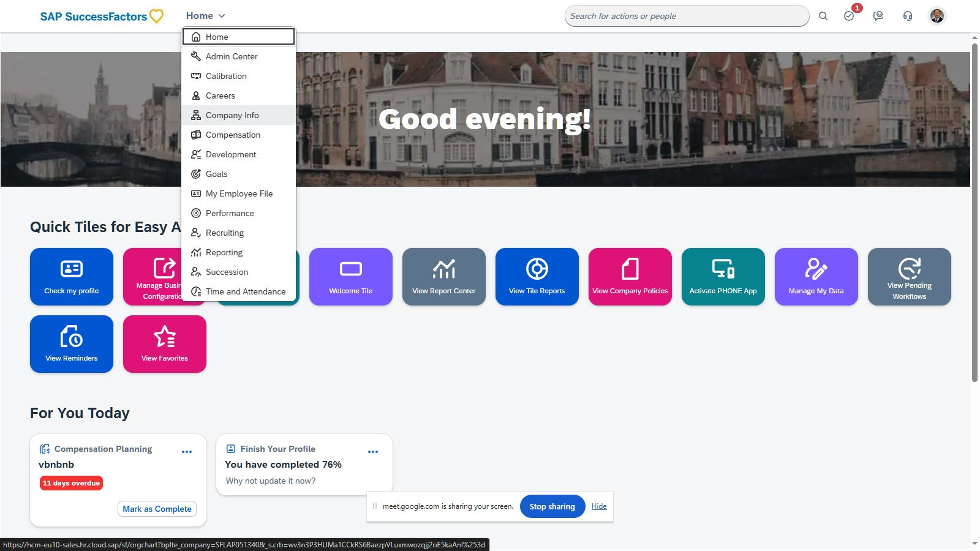Open the View Reminders tile
This screenshot has width=980, height=551.
[72, 344]
